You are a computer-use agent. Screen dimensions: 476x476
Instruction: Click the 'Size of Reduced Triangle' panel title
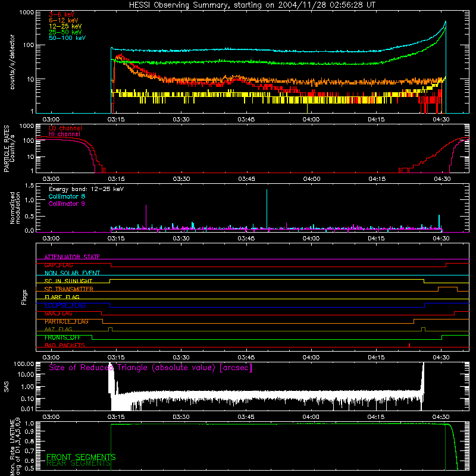tap(151, 368)
